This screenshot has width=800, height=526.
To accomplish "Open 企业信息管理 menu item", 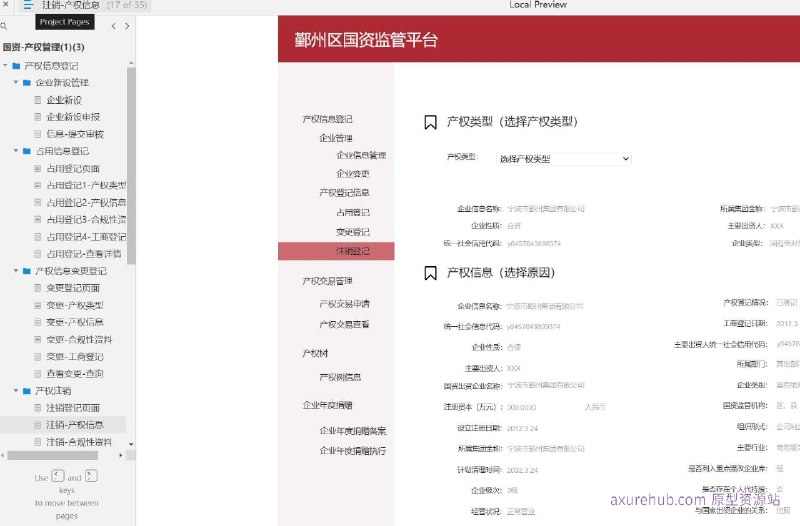I will point(361,155).
